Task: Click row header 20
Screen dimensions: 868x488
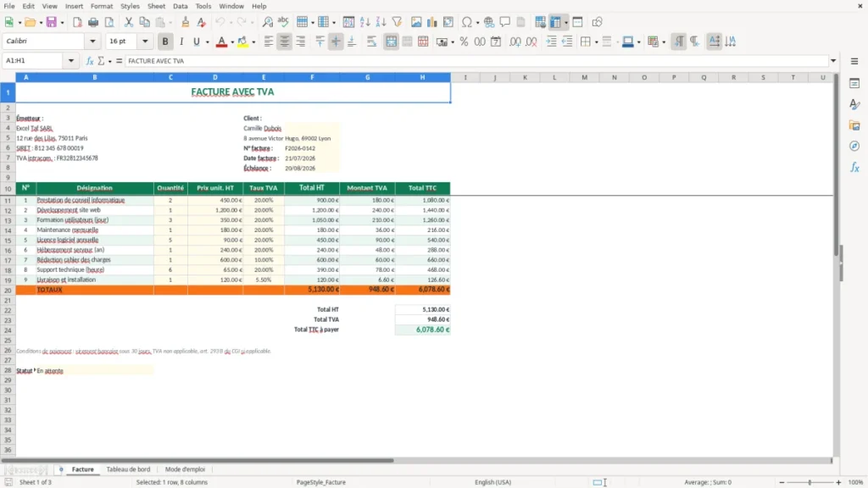Action: click(x=8, y=290)
